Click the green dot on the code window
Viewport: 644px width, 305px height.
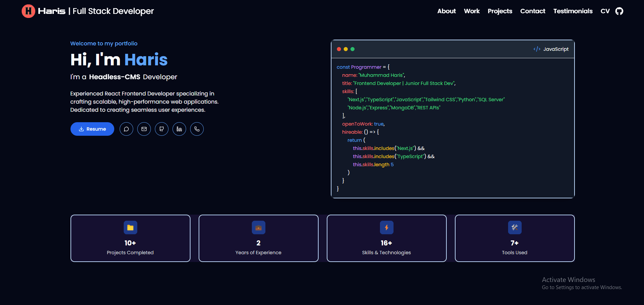click(x=353, y=49)
